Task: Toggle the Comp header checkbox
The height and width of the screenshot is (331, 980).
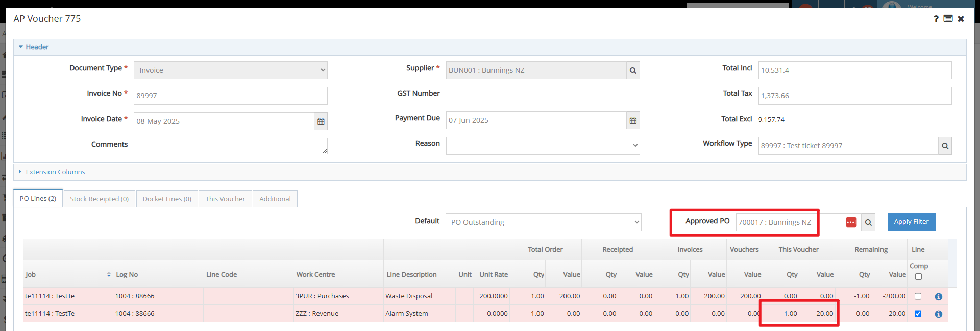Action: point(918,277)
